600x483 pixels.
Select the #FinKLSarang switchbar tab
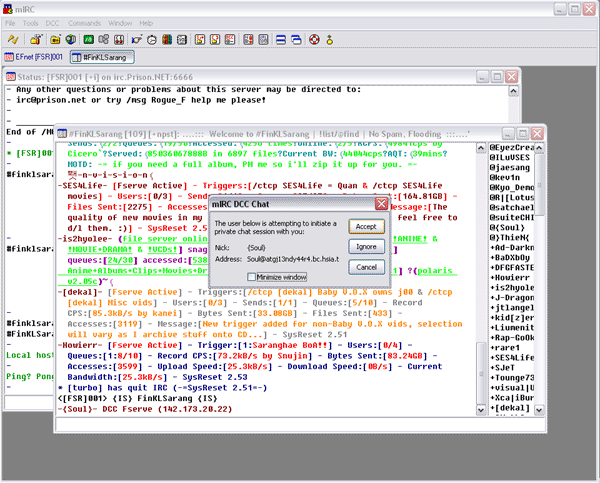click(x=104, y=59)
